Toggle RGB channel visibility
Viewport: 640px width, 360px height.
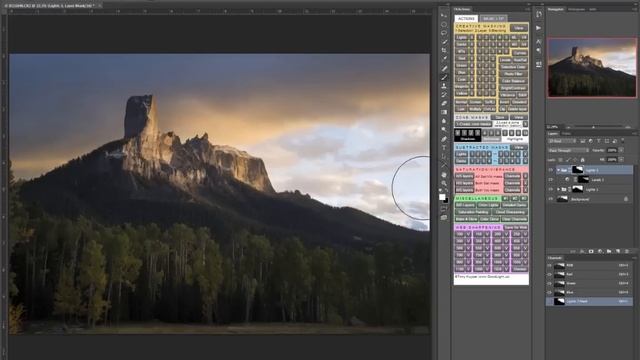[x=549, y=265]
